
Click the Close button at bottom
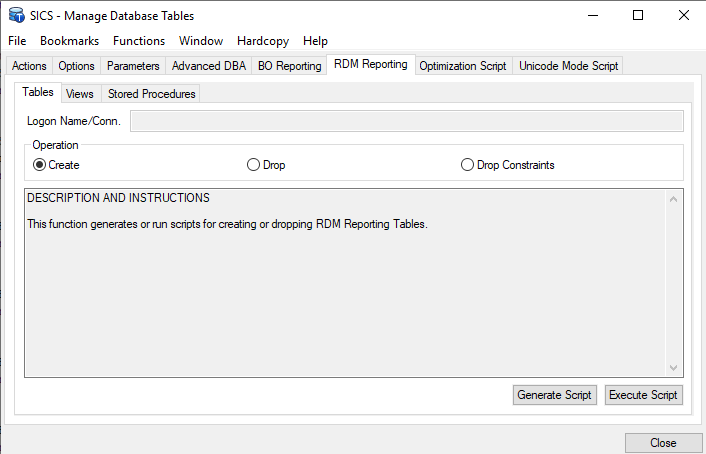pyautogui.click(x=662, y=443)
